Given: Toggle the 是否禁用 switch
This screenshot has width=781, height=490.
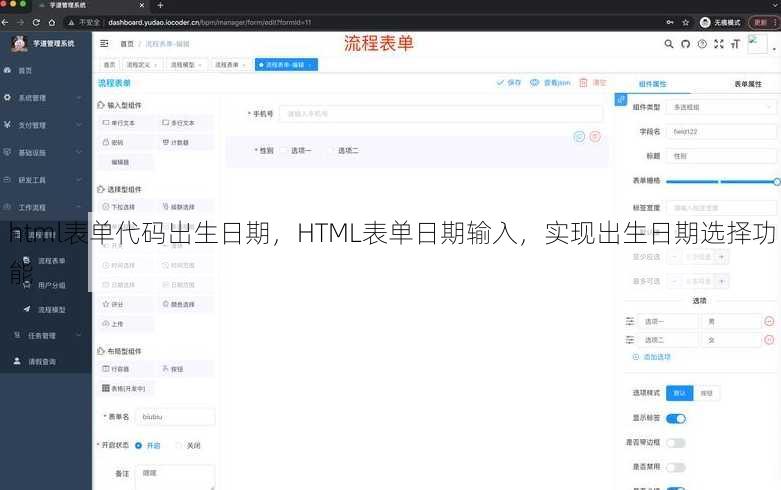Looking at the screenshot, I should tap(676, 467).
